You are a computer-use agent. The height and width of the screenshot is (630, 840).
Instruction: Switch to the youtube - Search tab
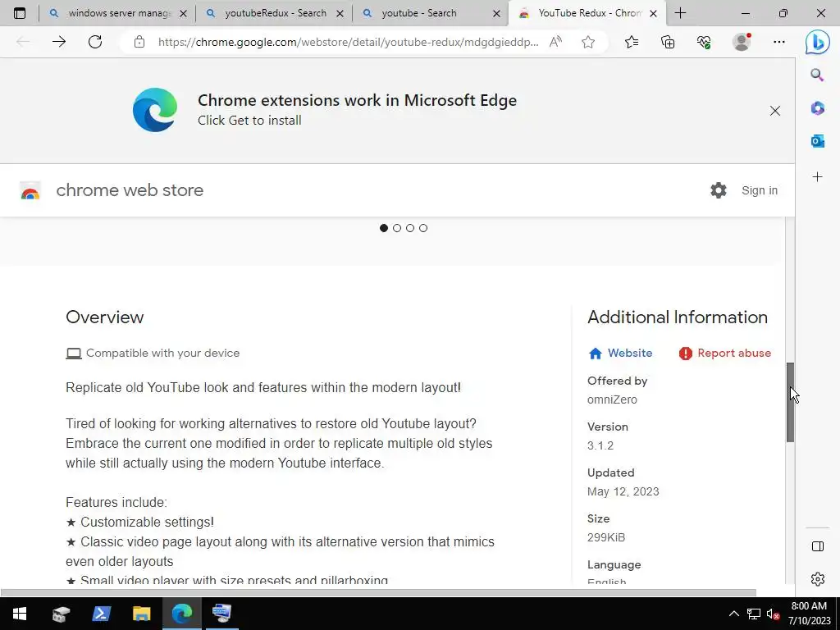pos(430,13)
